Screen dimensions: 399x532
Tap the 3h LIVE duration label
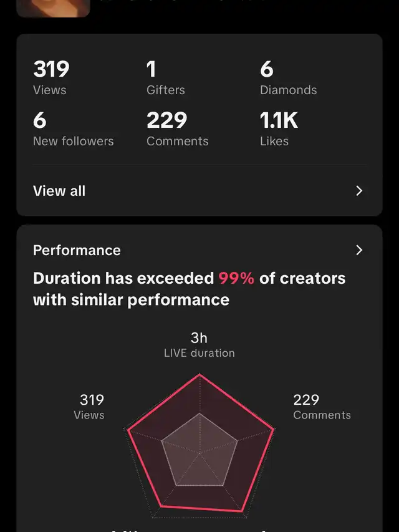(199, 345)
